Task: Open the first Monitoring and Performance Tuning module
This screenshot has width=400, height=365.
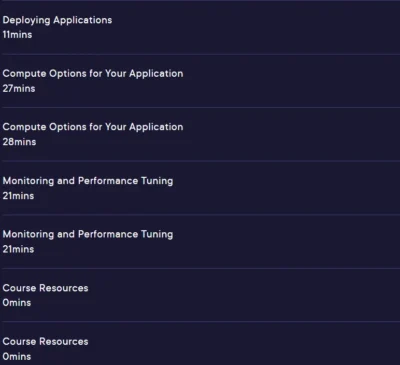Action: coord(88,181)
